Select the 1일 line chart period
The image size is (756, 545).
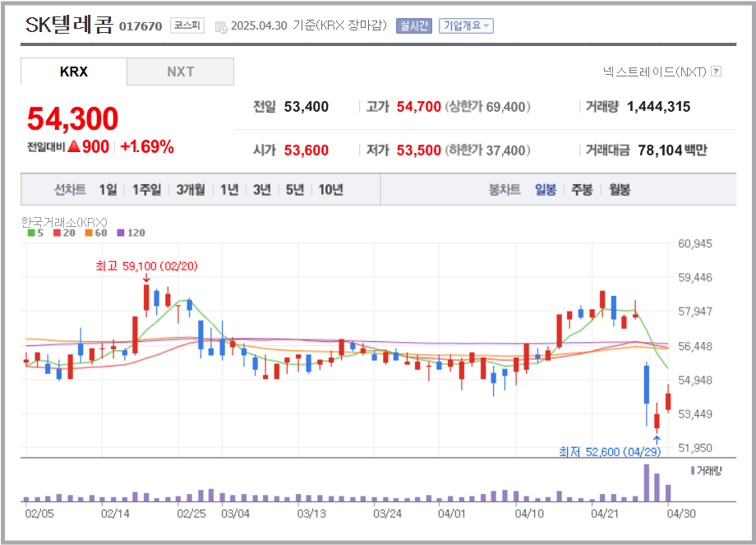coord(108,190)
